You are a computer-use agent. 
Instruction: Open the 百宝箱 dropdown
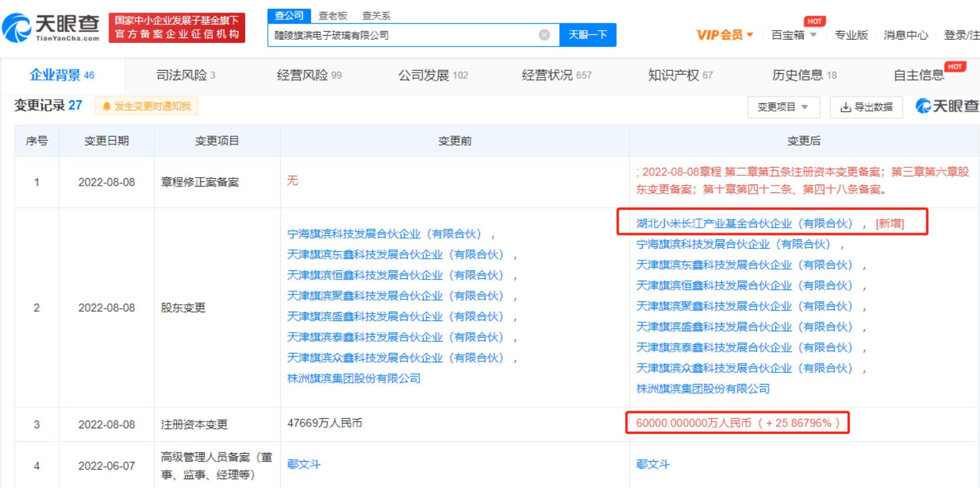[794, 35]
